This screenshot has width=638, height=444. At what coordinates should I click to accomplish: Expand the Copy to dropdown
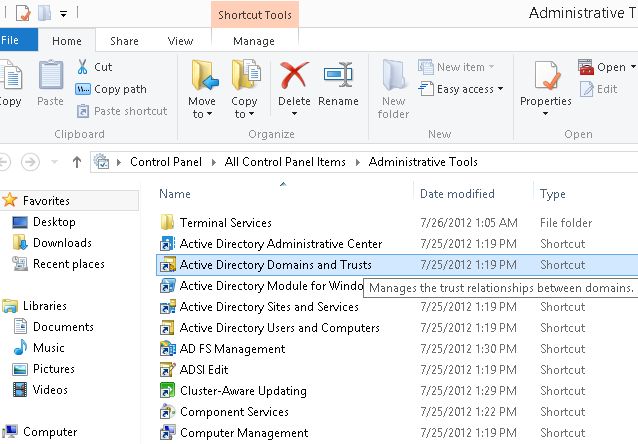(244, 114)
